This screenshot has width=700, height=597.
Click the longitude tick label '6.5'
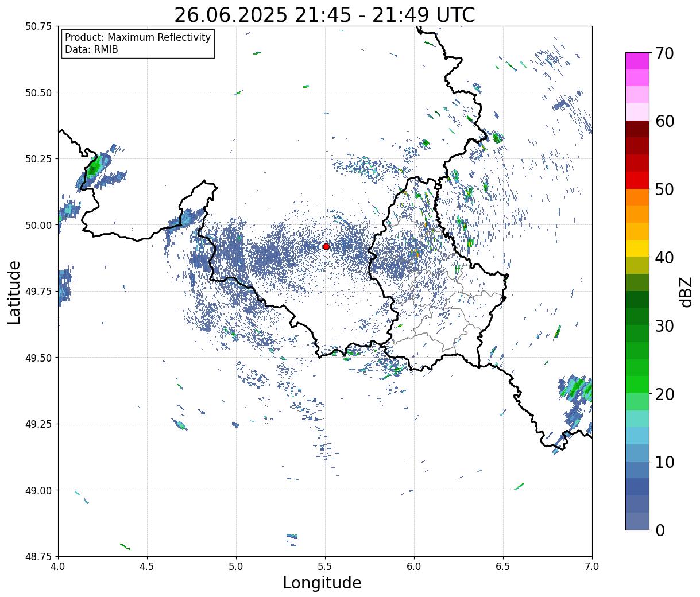tap(503, 566)
